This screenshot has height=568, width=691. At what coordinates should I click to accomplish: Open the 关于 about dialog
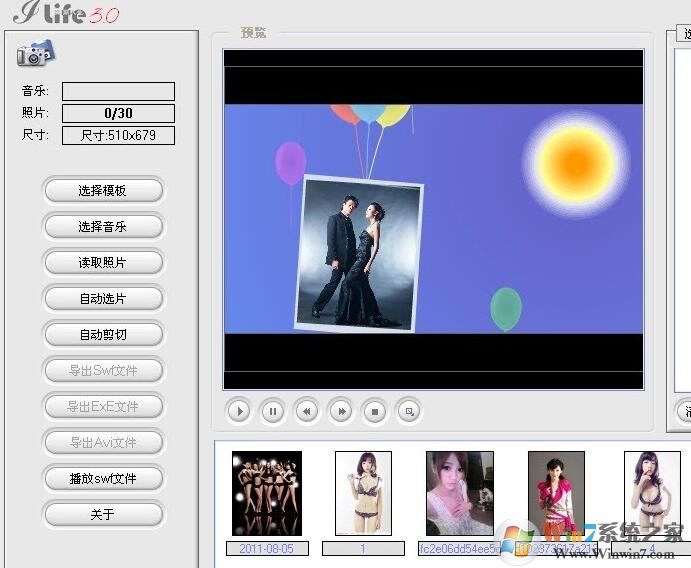coord(103,514)
